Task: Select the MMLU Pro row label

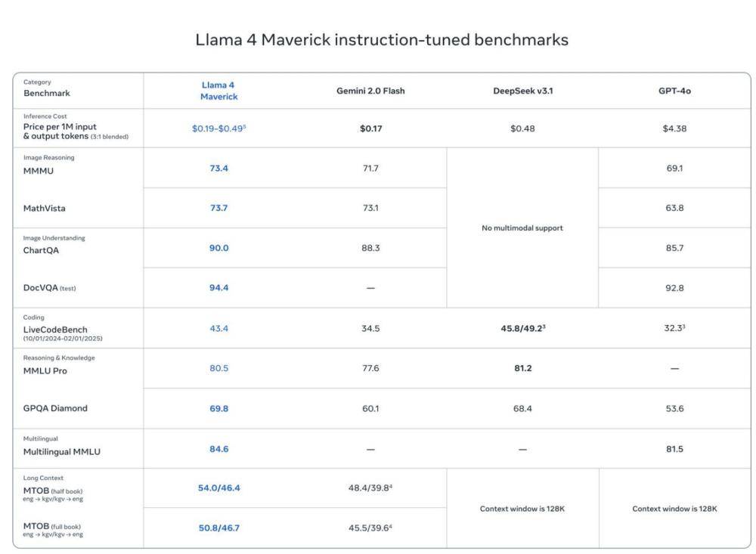Action: [45, 371]
